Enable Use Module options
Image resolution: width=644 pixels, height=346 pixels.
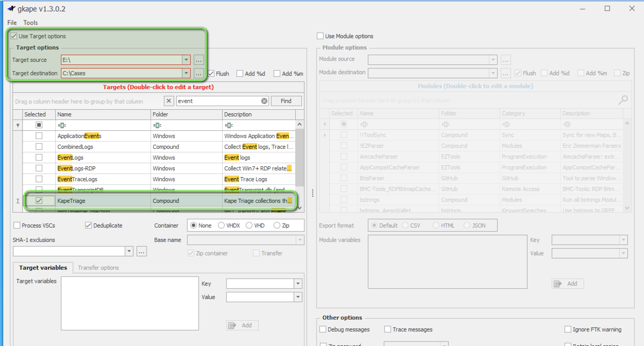click(x=320, y=36)
